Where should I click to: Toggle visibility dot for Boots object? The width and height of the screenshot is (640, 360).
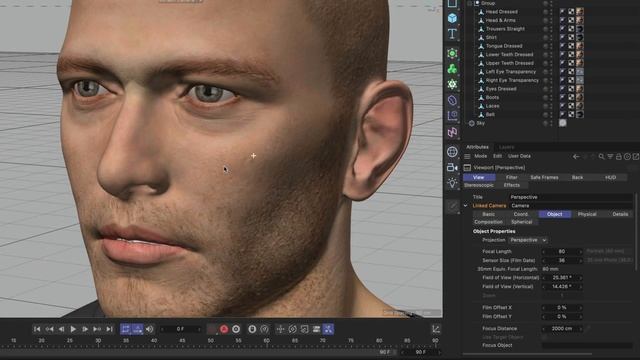545,98
